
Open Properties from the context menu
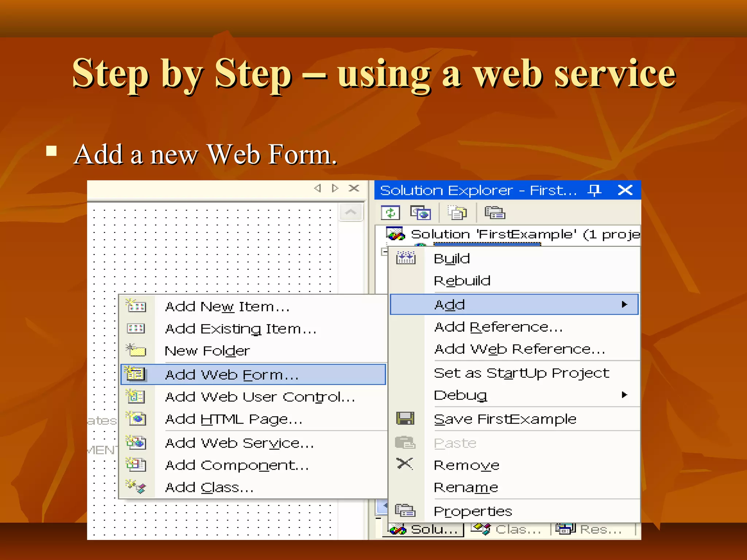click(514, 511)
